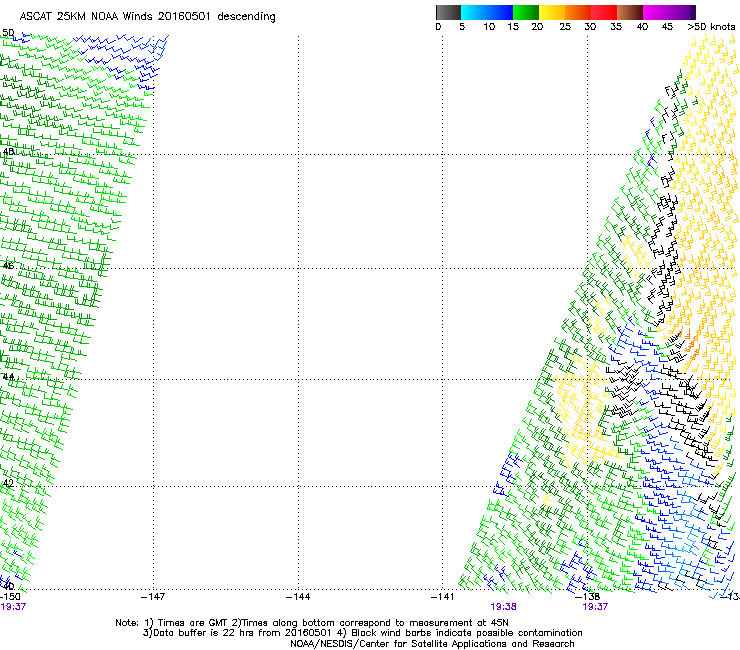Click the brown 35-40 knots legend segment

click(x=630, y=12)
